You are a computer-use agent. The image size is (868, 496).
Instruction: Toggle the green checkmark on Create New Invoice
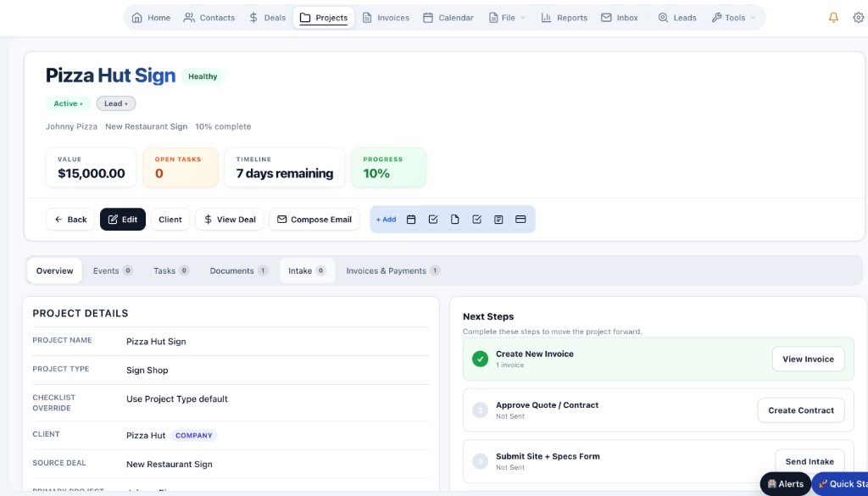tap(480, 359)
